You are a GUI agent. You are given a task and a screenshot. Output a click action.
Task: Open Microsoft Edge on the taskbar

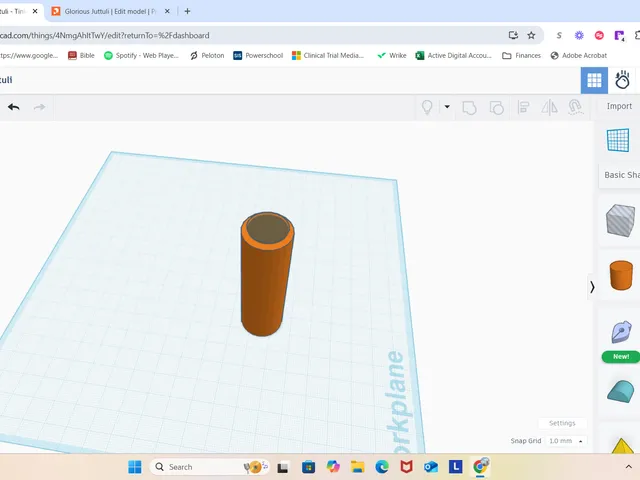click(382, 467)
